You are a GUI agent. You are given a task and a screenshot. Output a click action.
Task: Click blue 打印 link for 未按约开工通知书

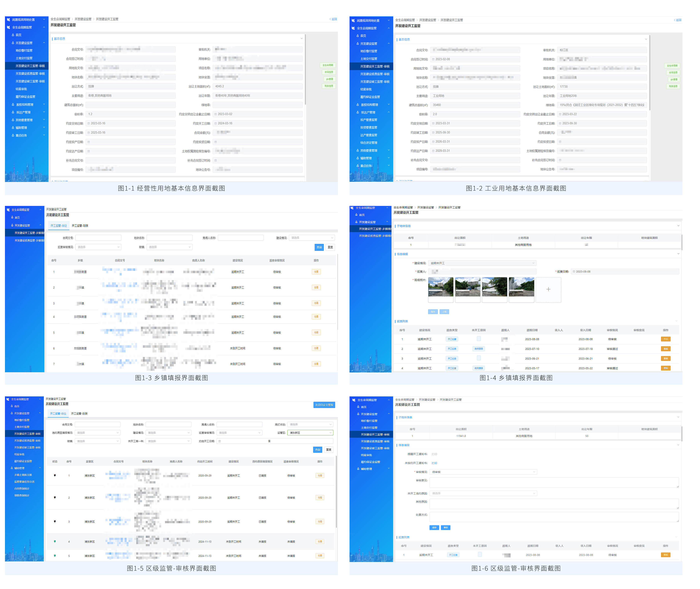tap(434, 463)
